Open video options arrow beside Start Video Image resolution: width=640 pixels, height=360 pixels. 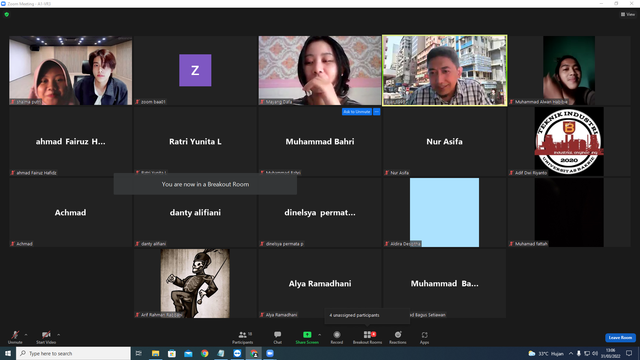tap(59, 335)
